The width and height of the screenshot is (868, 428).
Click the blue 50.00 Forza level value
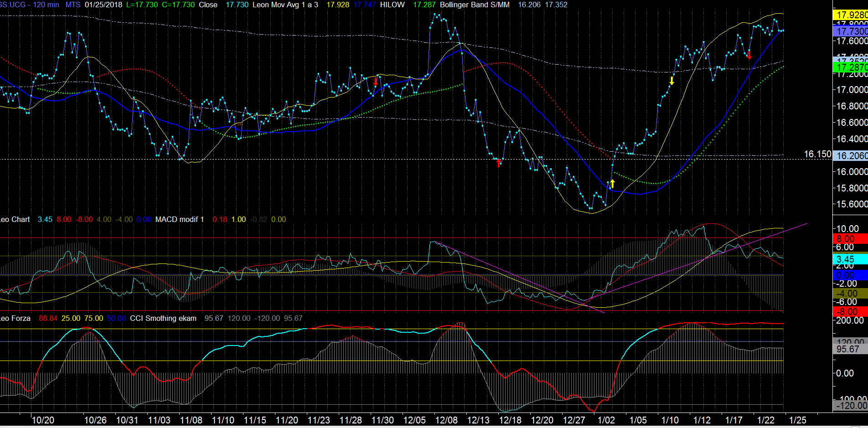pyautogui.click(x=116, y=318)
